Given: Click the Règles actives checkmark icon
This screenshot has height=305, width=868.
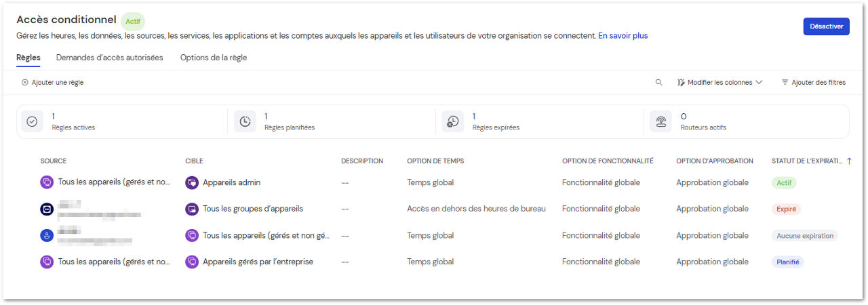Looking at the screenshot, I should tap(32, 121).
